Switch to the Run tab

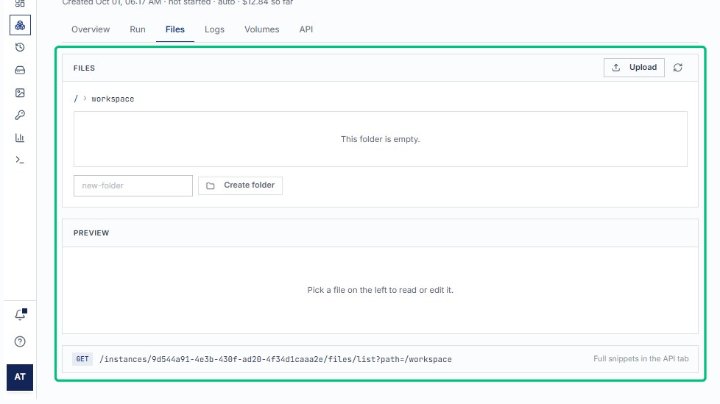click(x=137, y=29)
